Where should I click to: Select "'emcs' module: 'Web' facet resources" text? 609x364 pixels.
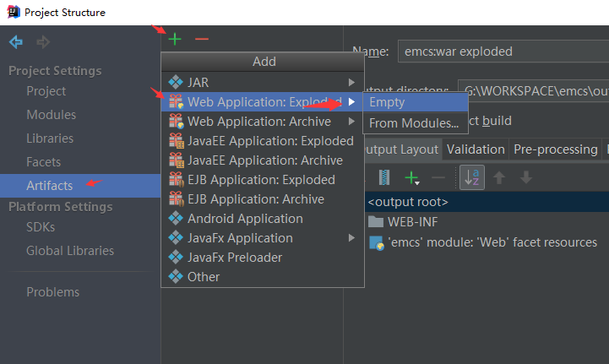point(492,242)
